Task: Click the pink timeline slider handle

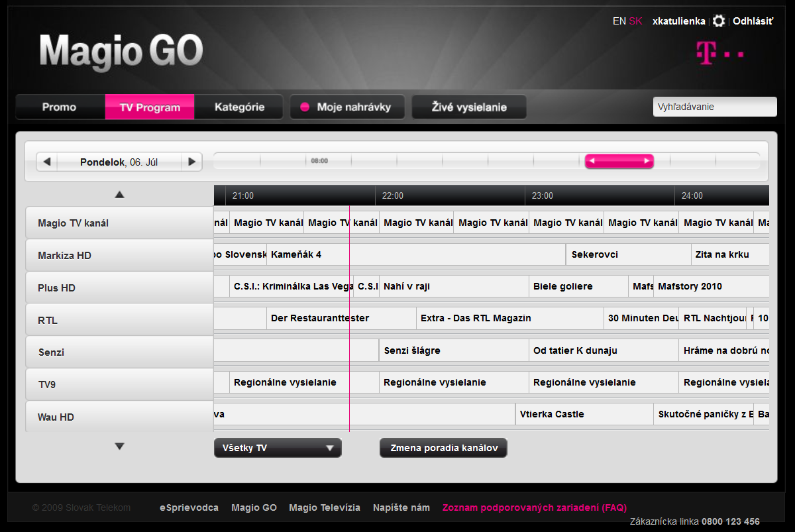Action: pos(619,161)
